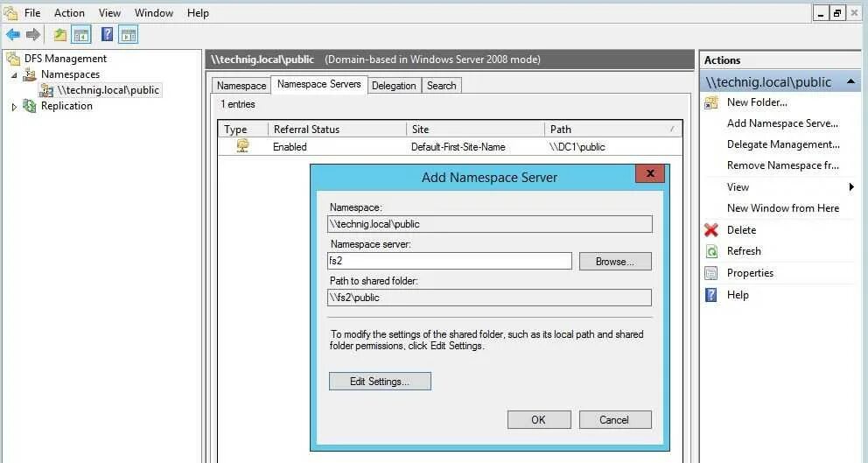The height and width of the screenshot is (463, 868).
Task: Open the View menu in menu bar
Action: click(109, 13)
